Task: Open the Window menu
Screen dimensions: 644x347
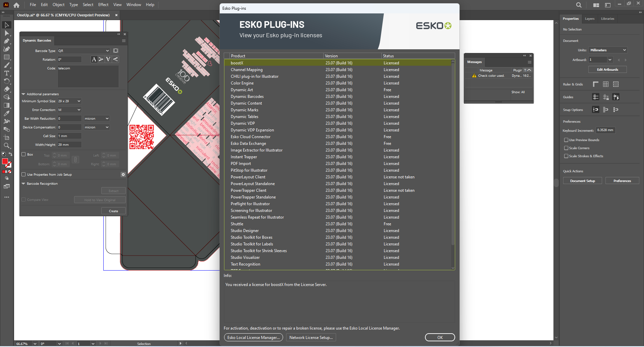Action: (x=133, y=5)
